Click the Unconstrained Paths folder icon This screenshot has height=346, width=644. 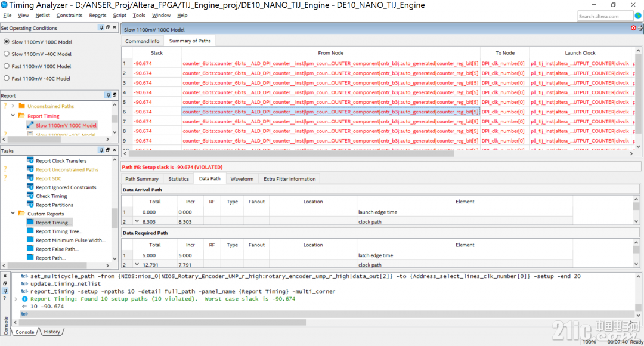[x=22, y=106]
